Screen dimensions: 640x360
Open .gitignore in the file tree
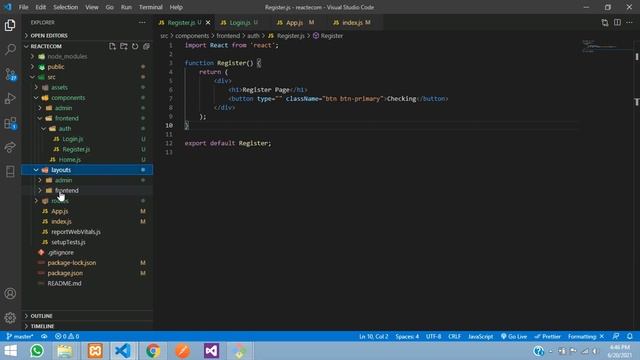pos(87,252)
